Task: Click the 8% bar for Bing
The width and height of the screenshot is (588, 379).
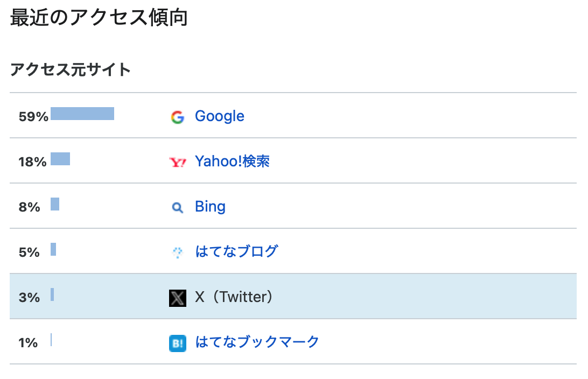Action: [55, 205]
